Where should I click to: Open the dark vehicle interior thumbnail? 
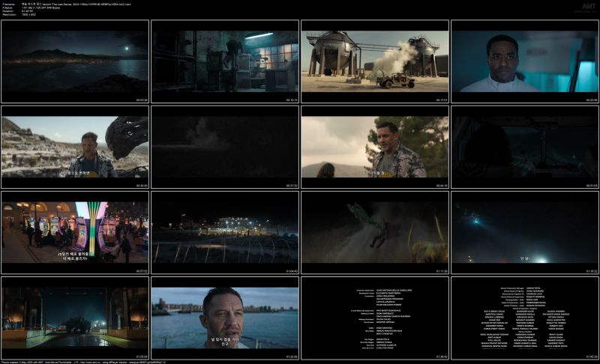pyautogui.click(x=525, y=147)
